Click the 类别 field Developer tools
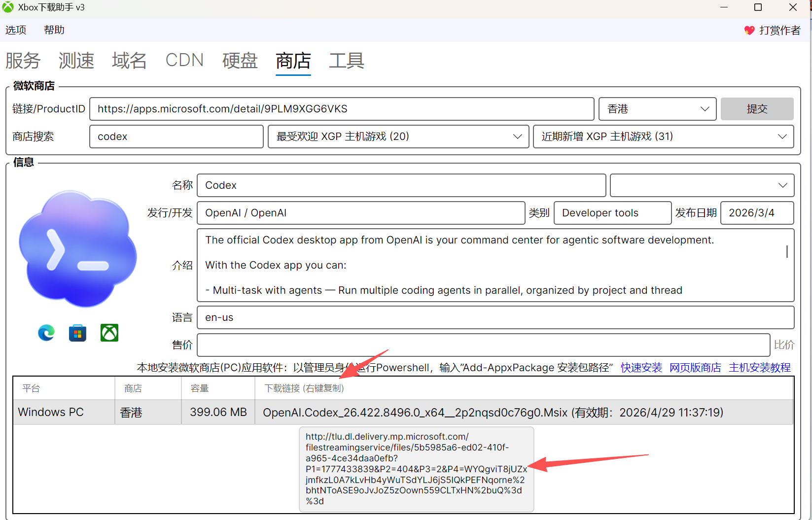The image size is (812, 520). [x=612, y=213]
